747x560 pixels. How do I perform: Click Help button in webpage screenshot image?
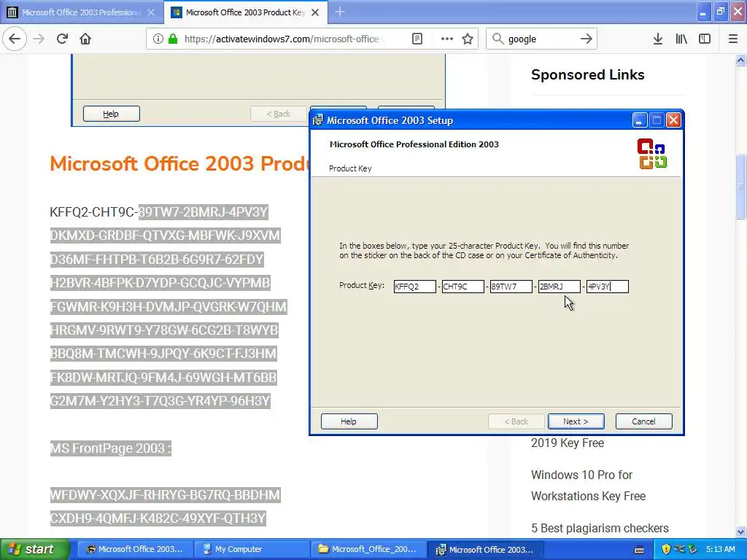pyautogui.click(x=112, y=114)
